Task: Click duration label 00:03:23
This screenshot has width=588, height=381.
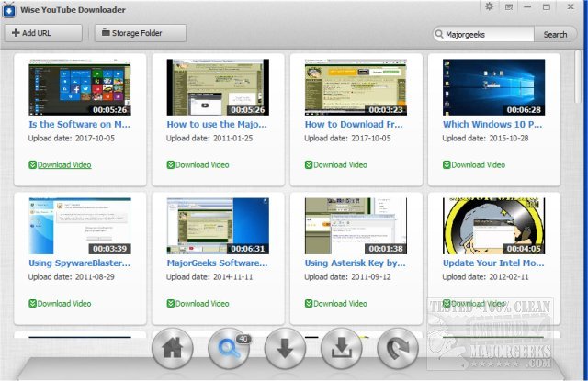Action: pyautogui.click(x=386, y=110)
